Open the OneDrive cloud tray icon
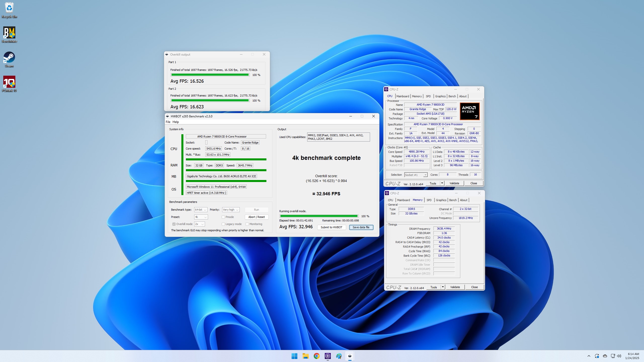The width and height of the screenshot is (644, 362). pos(605,356)
